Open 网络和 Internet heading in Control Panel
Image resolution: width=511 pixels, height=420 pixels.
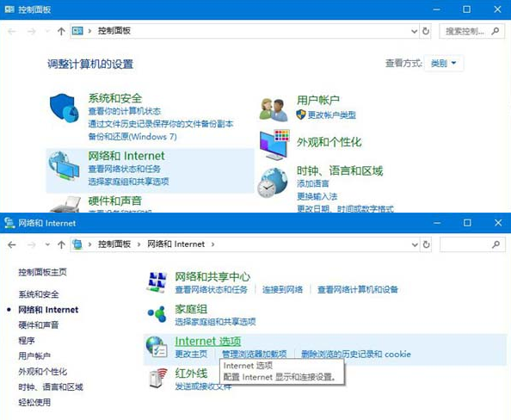[126, 156]
